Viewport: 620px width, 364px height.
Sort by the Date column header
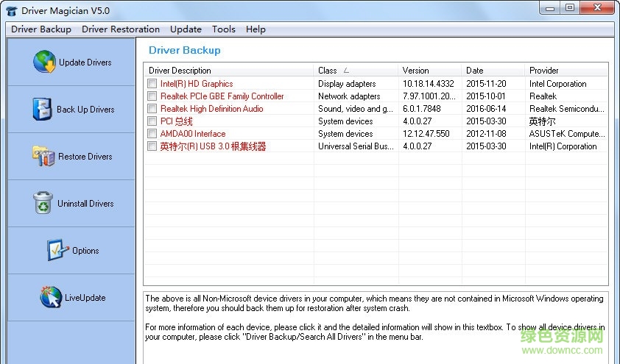[493, 71]
